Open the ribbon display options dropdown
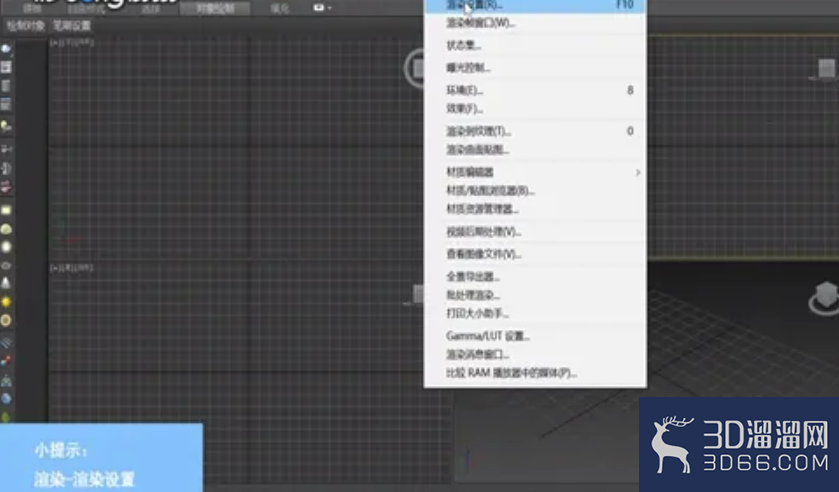 click(x=322, y=7)
